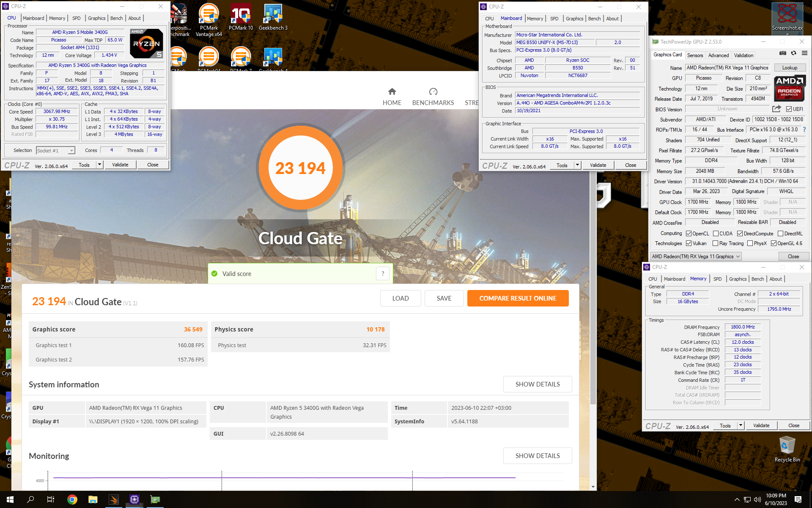The image size is (812, 508).
Task: Open the PCMark Vantage x64 desktop shortcut
Action: pos(209,20)
